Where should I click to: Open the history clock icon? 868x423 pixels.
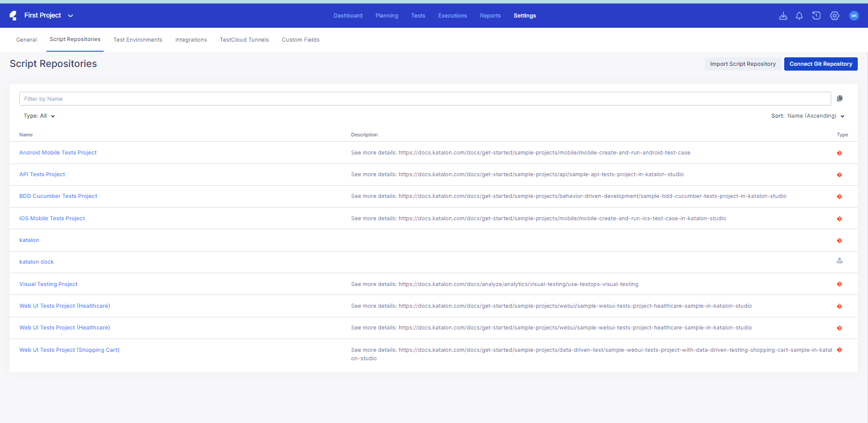[x=816, y=16]
